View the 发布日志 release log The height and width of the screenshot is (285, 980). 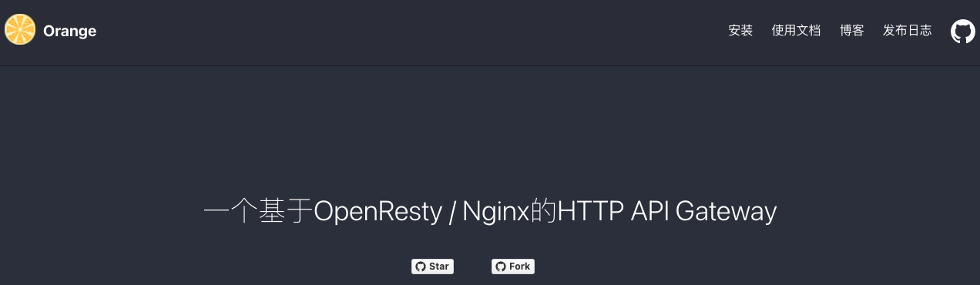(907, 31)
